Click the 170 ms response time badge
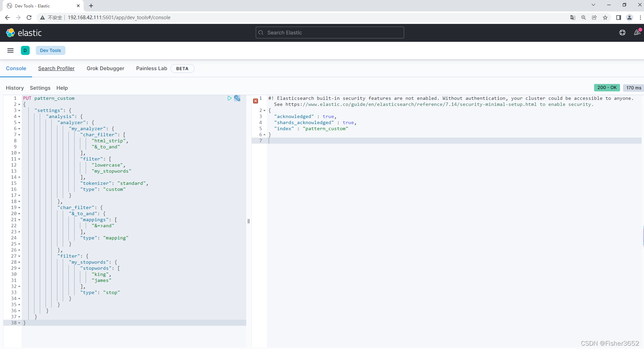Image resolution: width=644 pixels, height=349 pixels. 634,88
